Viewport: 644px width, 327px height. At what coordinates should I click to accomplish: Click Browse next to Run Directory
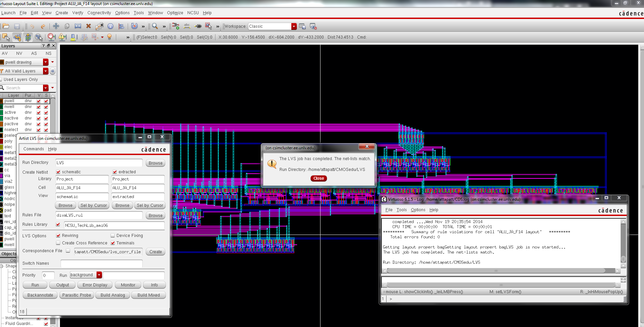[155, 163]
